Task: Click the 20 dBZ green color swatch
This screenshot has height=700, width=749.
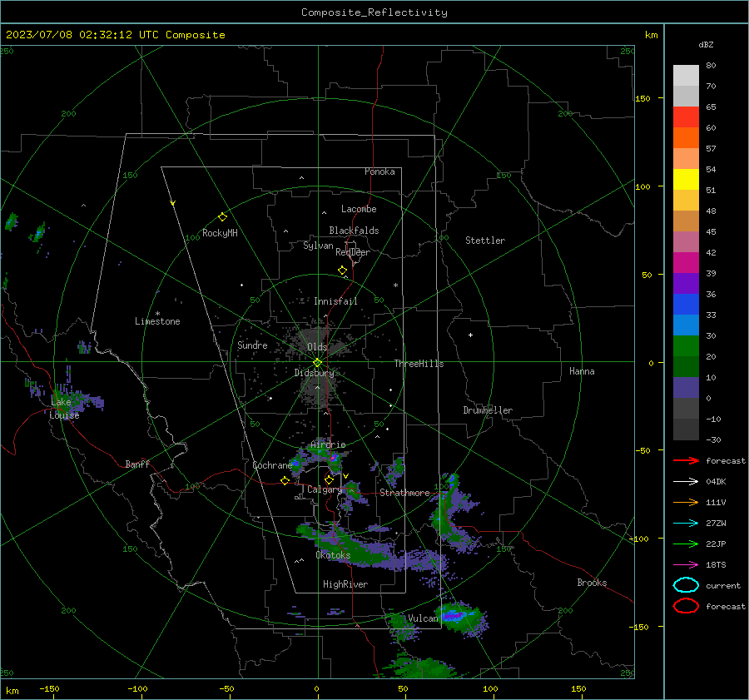Action: 686,345
